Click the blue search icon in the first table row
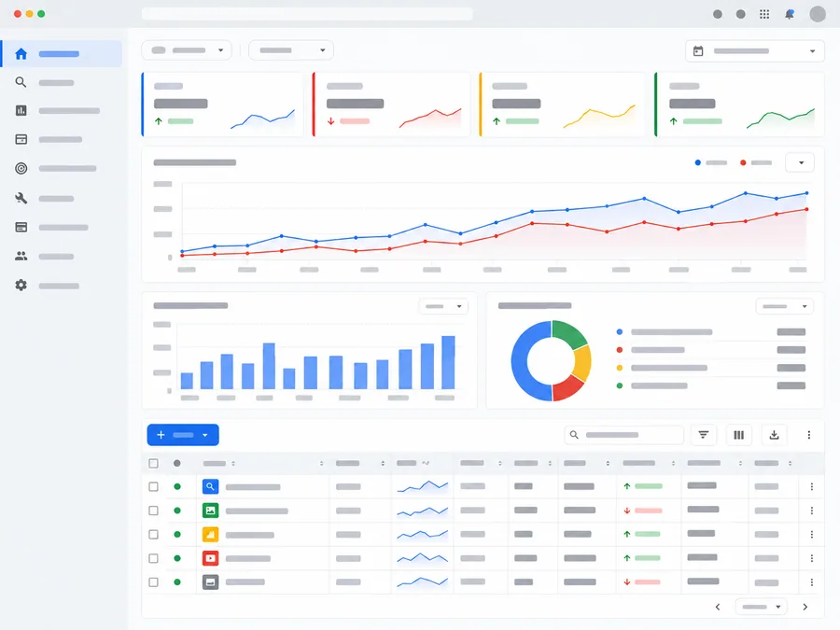Viewport: 840px width, 630px height. tap(211, 486)
